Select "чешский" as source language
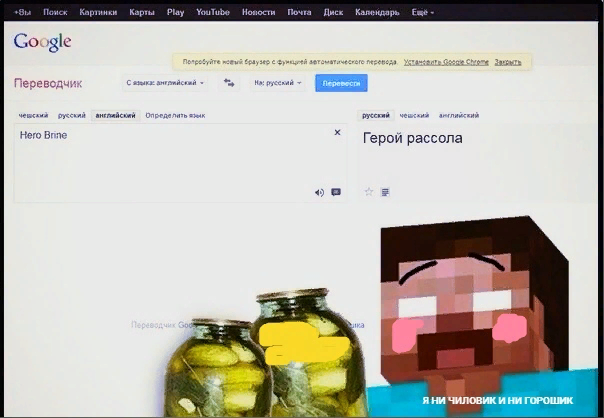 pos(34,115)
